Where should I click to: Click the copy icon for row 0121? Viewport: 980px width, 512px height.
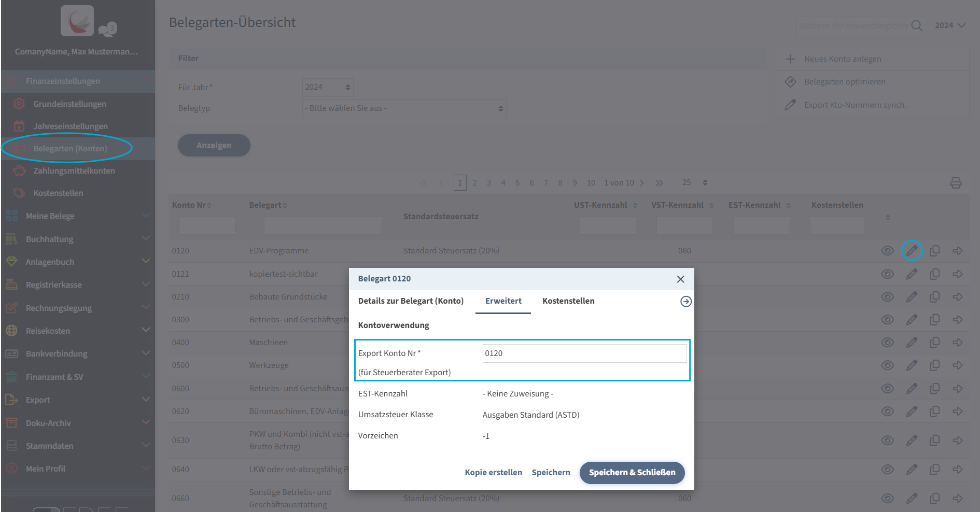934,274
